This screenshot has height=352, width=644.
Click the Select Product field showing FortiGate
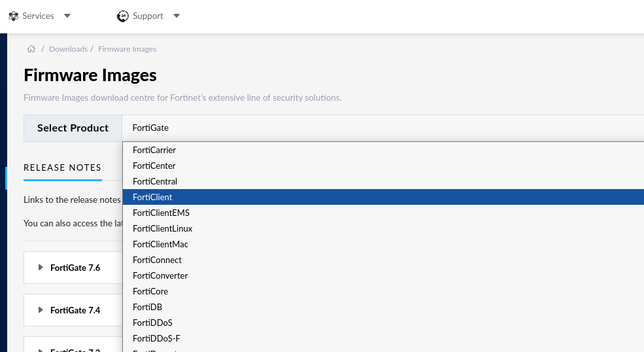coord(382,128)
